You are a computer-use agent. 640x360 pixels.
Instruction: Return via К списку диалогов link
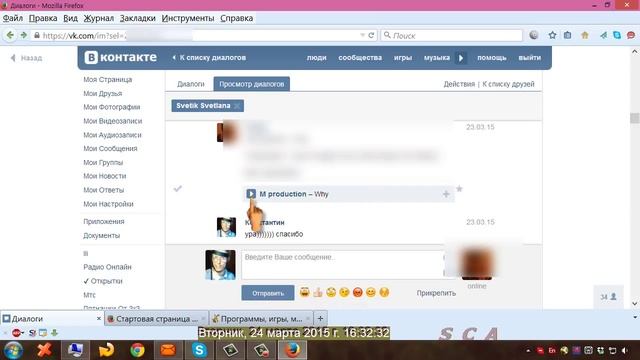tap(209, 58)
